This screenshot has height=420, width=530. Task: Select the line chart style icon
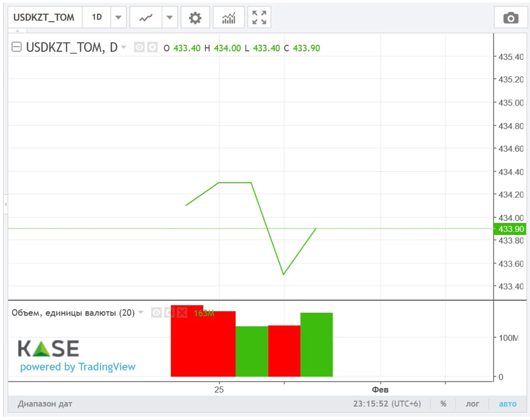[146, 18]
